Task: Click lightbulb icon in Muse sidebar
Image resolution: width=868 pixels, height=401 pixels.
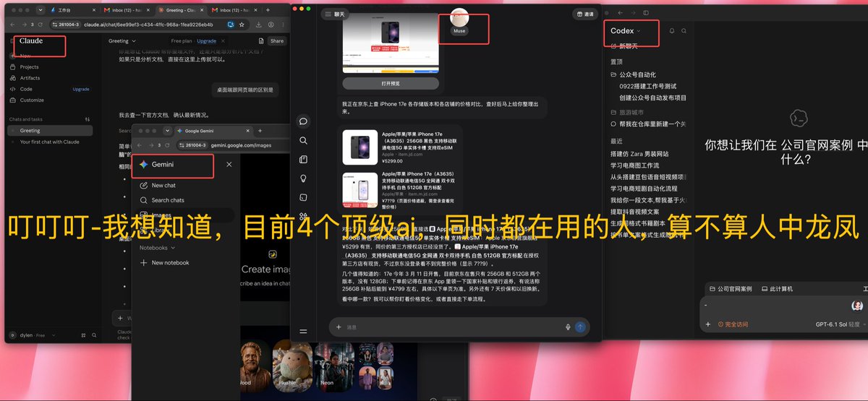Action: pos(304,178)
